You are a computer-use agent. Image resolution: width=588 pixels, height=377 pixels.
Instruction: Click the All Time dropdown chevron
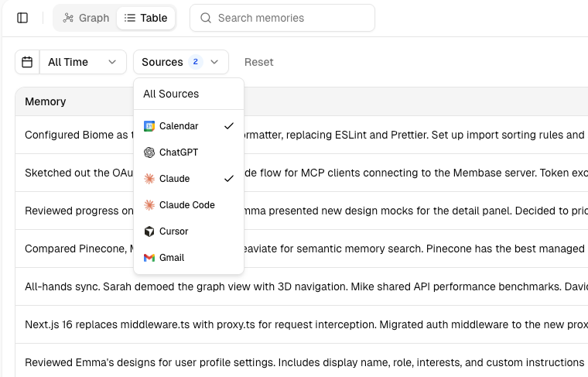click(x=112, y=62)
